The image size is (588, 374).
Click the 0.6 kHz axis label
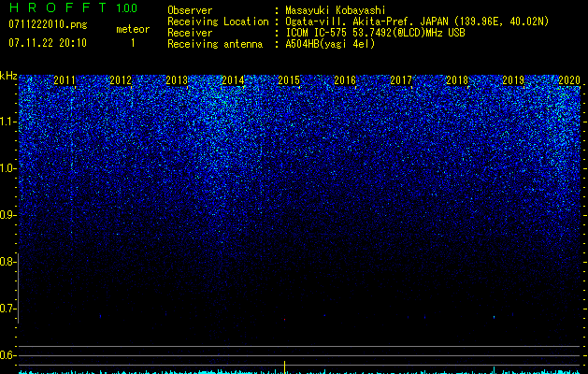click(8, 355)
